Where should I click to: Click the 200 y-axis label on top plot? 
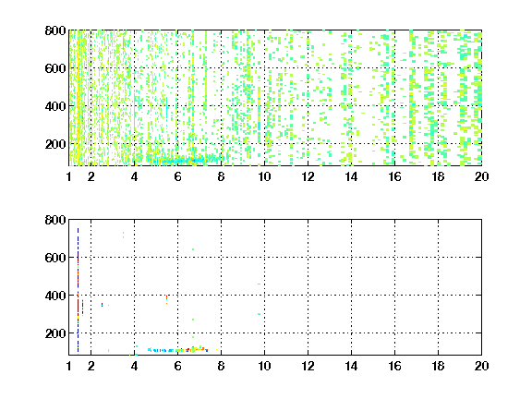[x=55, y=144]
